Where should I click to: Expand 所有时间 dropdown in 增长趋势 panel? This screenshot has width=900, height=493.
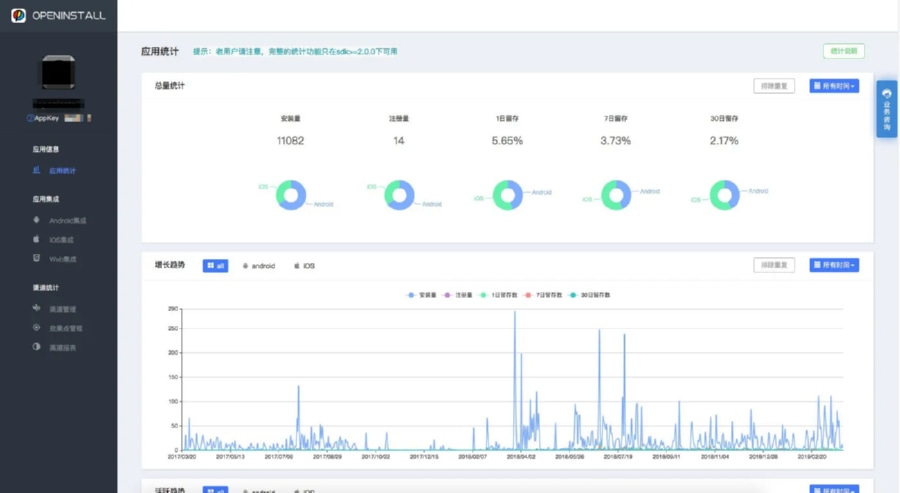point(833,265)
